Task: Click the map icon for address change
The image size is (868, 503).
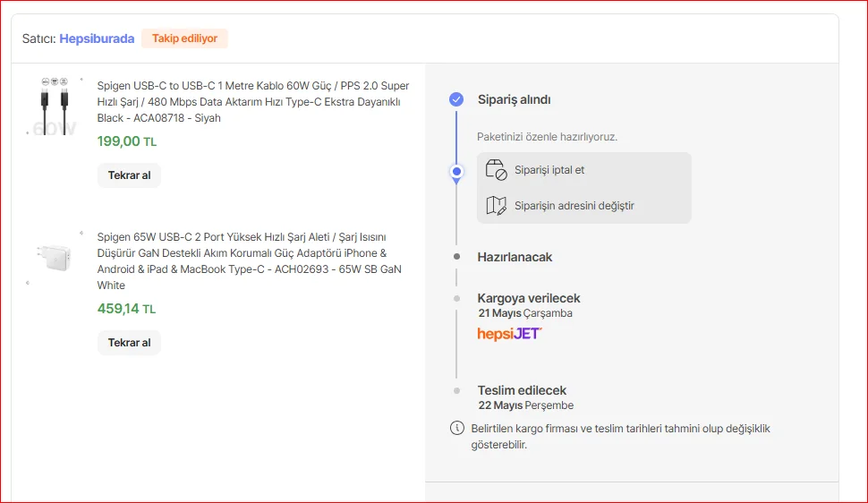Action: point(496,206)
